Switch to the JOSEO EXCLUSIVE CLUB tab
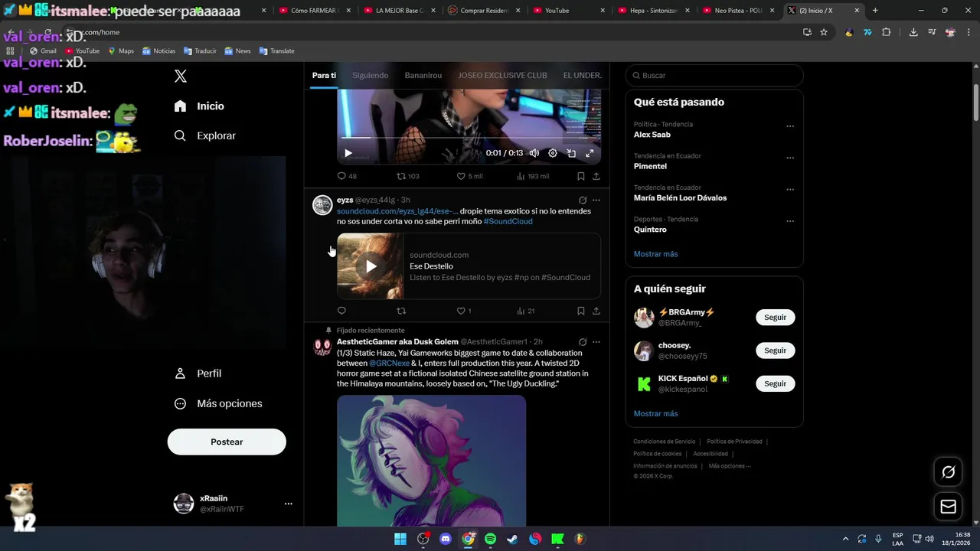Viewport: 980px width, 551px height. coord(502,75)
